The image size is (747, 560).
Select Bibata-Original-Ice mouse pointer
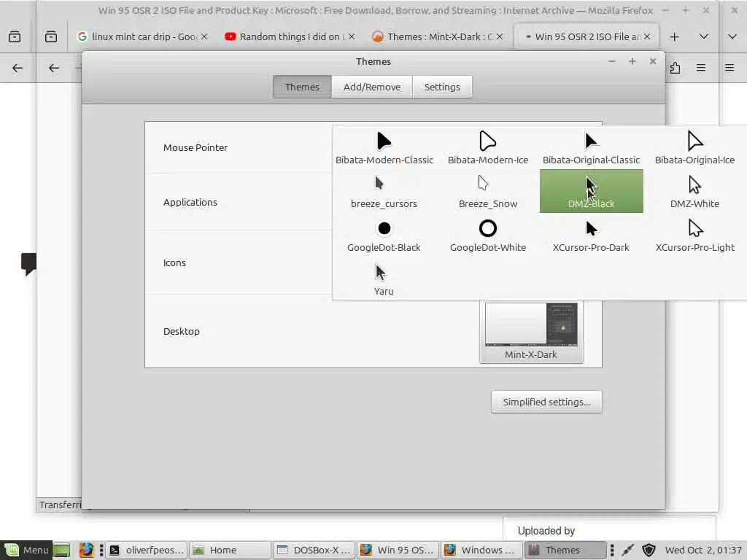click(x=694, y=147)
